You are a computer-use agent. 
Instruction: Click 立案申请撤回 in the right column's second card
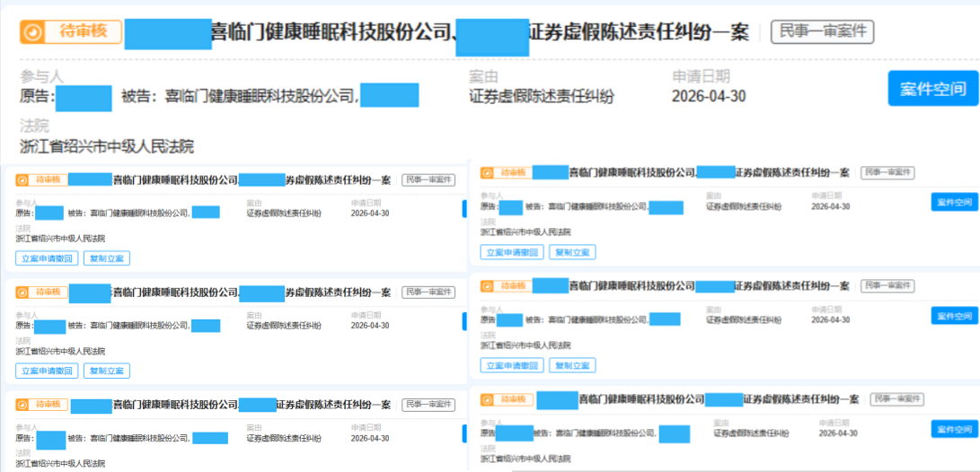(x=512, y=365)
